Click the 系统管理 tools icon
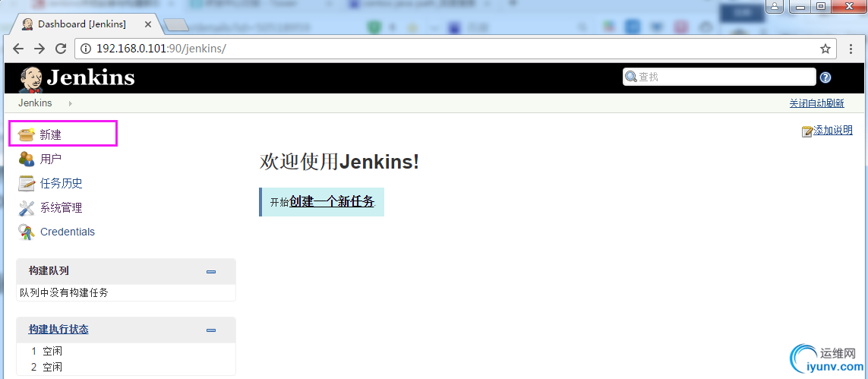868x379 pixels. click(x=27, y=208)
